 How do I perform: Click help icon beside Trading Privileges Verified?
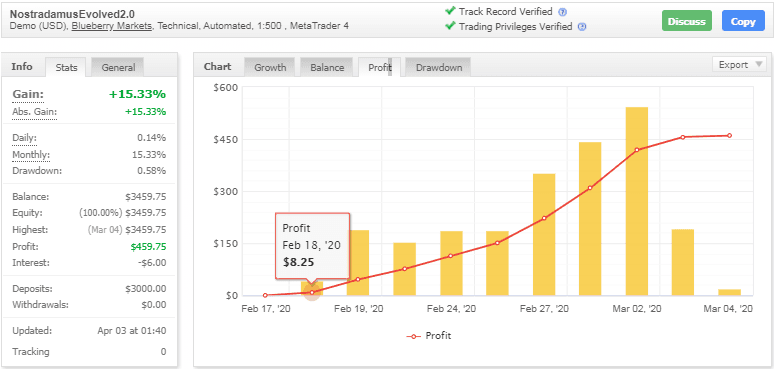[582, 27]
